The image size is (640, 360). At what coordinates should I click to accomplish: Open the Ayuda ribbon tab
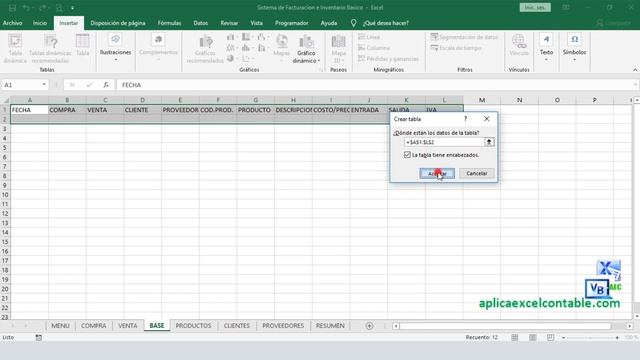tap(329, 23)
